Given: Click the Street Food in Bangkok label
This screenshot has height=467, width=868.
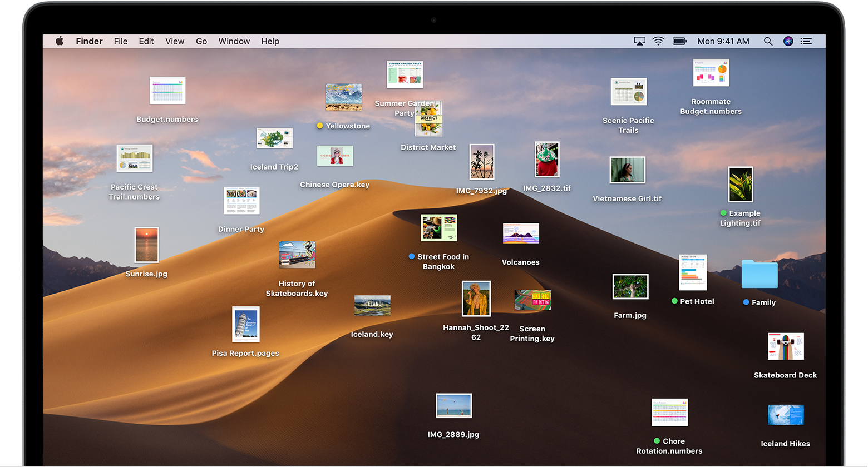Looking at the screenshot, I should click(x=442, y=261).
